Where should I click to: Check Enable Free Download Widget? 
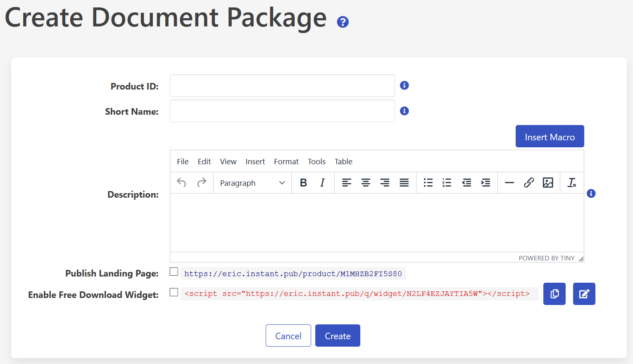click(x=174, y=292)
